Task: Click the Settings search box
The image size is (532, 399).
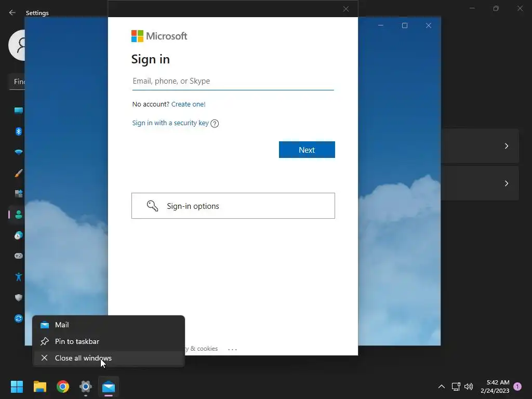Action: pyautogui.click(x=17, y=82)
